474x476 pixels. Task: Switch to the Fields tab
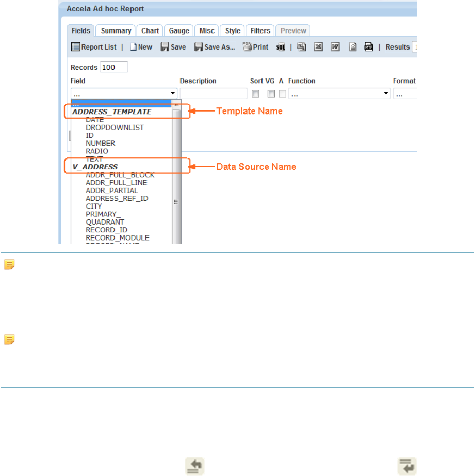80,30
